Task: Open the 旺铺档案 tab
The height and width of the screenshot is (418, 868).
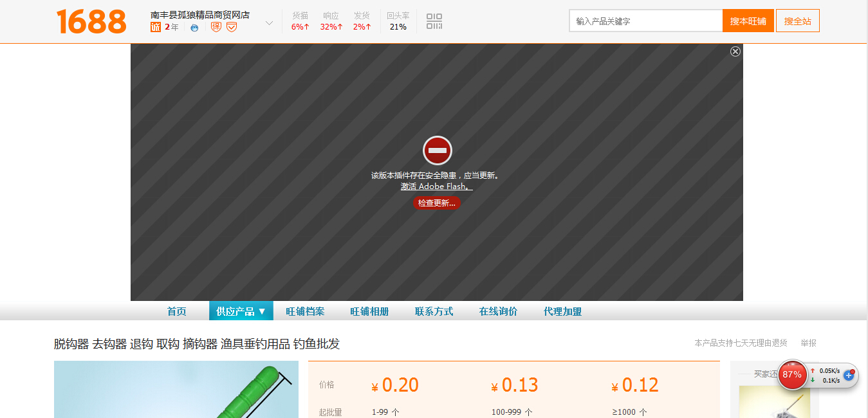Action: 305,311
